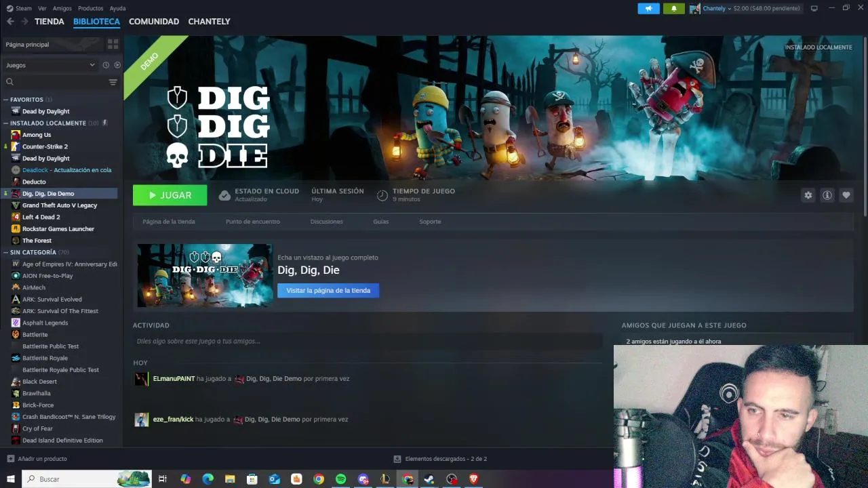Open the Productos menu
The width and height of the screenshot is (868, 488).
coord(91,8)
